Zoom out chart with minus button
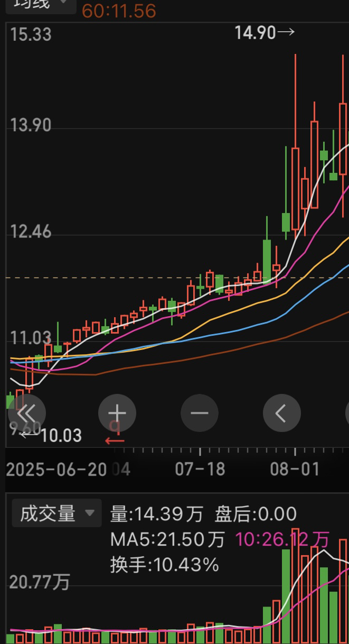 point(200,413)
